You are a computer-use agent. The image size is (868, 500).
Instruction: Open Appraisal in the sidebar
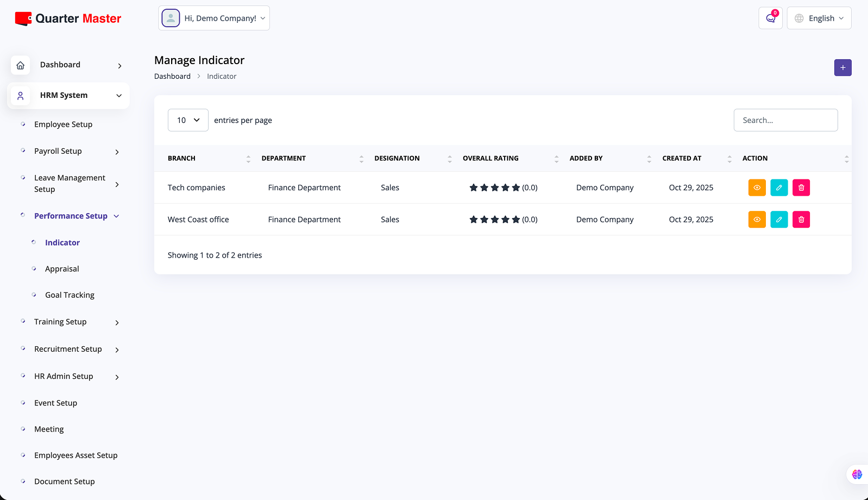point(62,269)
